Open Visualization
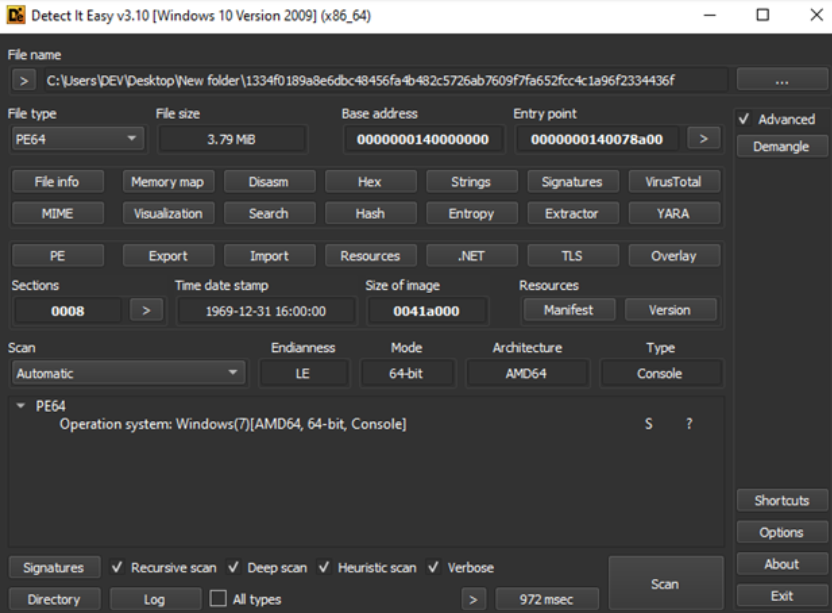Image resolution: width=832 pixels, height=613 pixels. [x=168, y=213]
